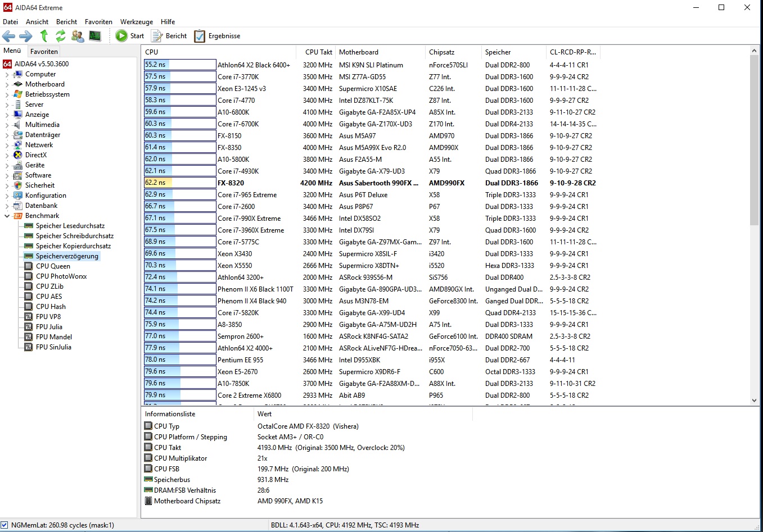Open the Werkzeuge menu
The image size is (763, 532).
tap(137, 22)
